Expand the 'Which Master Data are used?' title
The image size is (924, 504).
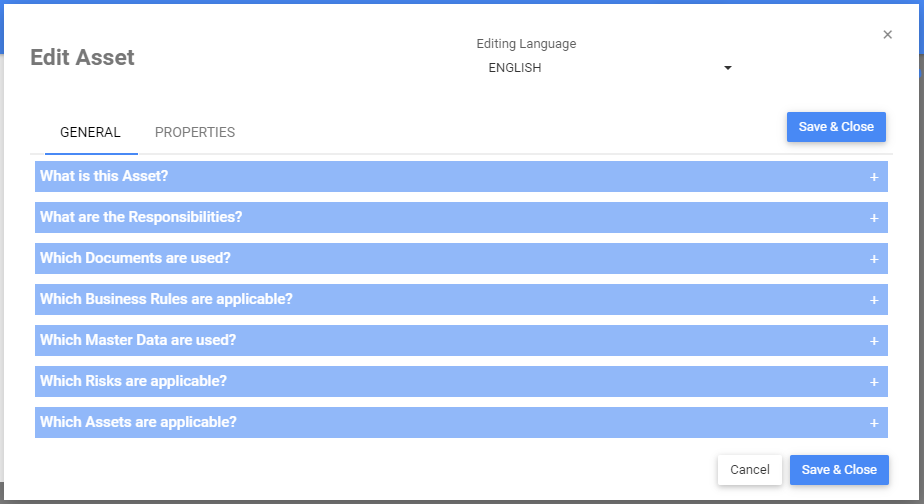point(138,341)
